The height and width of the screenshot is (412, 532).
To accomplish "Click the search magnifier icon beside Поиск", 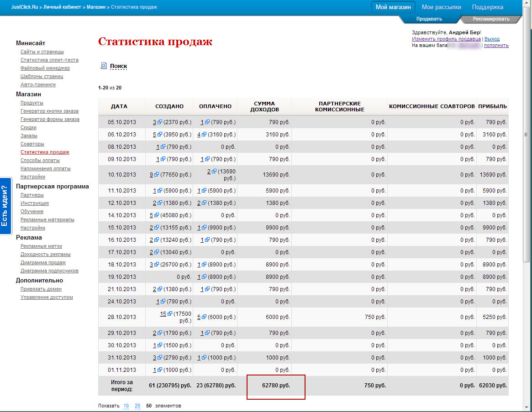I will coord(103,66).
